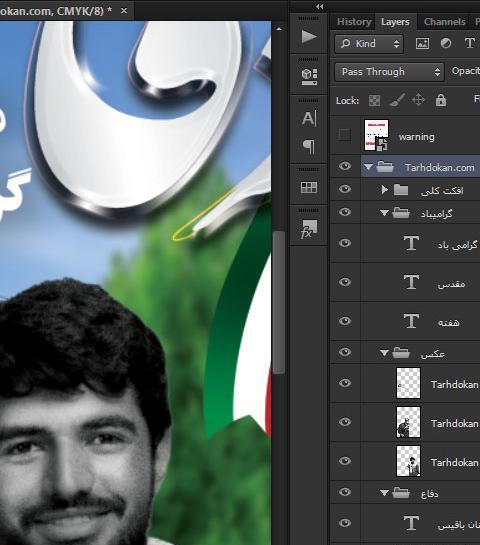This screenshot has height=545, width=480.
Task: Collapse the عکس group triangle
Action: pyautogui.click(x=384, y=353)
